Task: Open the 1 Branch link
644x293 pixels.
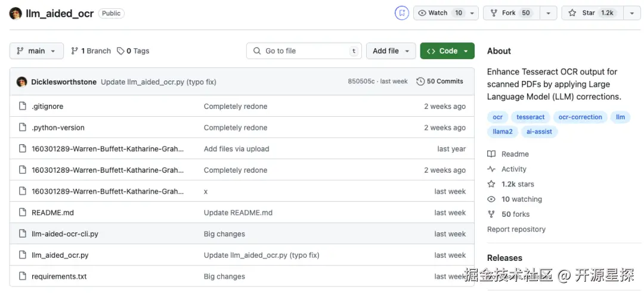Action: tap(91, 51)
